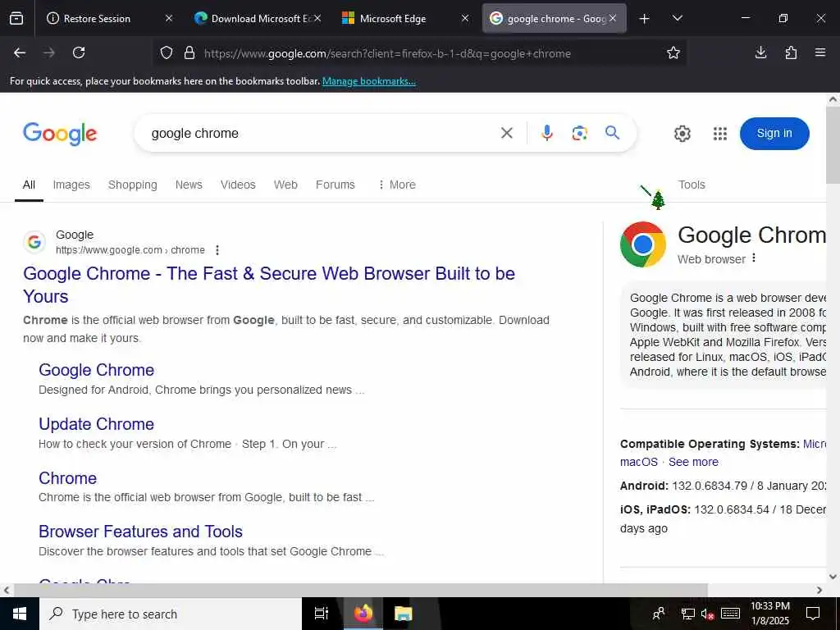Viewport: 840px width, 630px height.
Task: Select the News search filter
Action: pos(189,185)
